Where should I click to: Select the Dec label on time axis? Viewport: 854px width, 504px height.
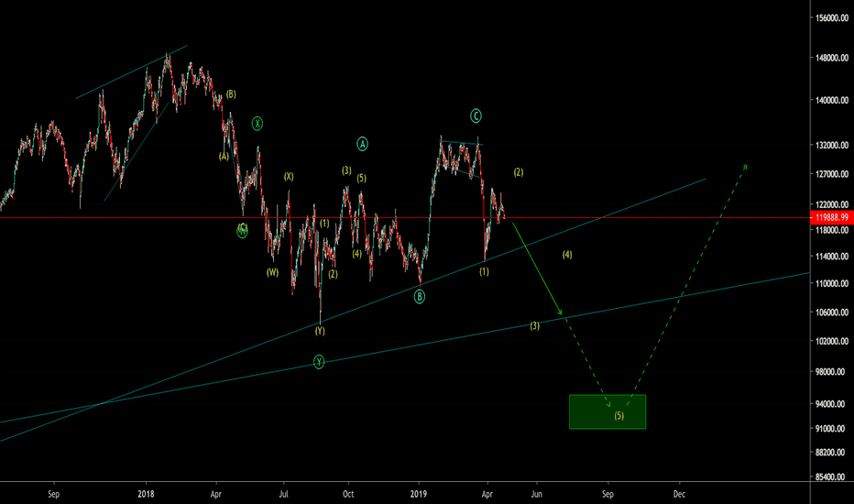tap(679, 494)
